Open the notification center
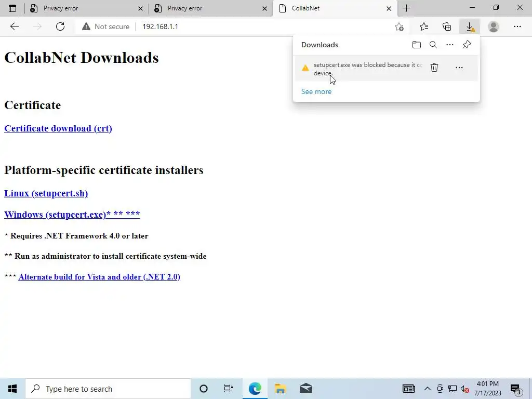This screenshot has width=532, height=399. pos(516,389)
